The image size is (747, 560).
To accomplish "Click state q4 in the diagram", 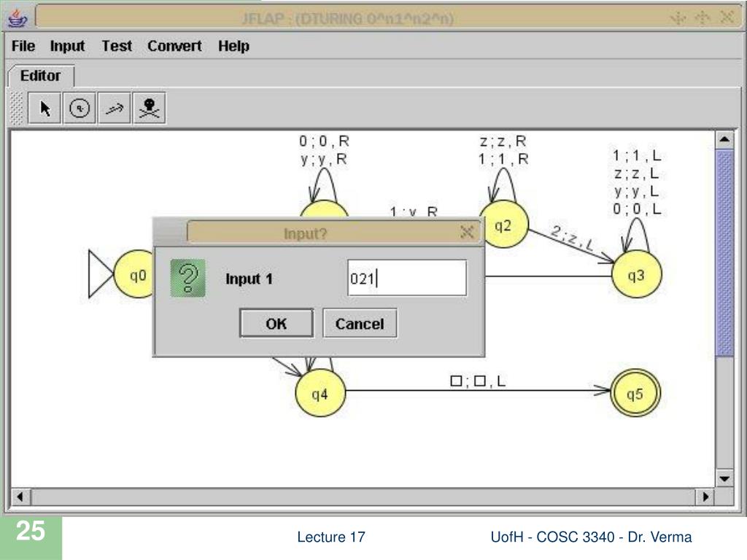I will [320, 393].
